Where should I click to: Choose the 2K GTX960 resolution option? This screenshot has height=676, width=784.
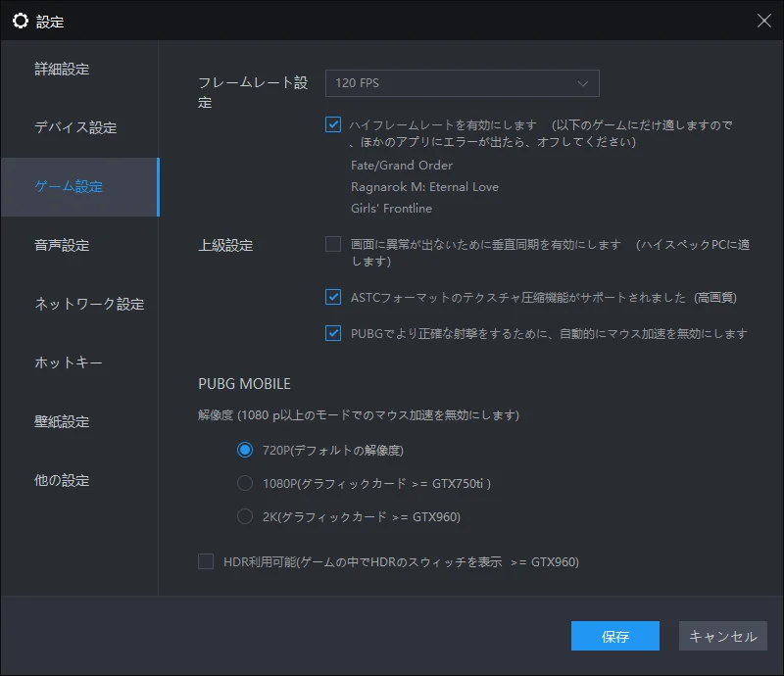coord(245,516)
